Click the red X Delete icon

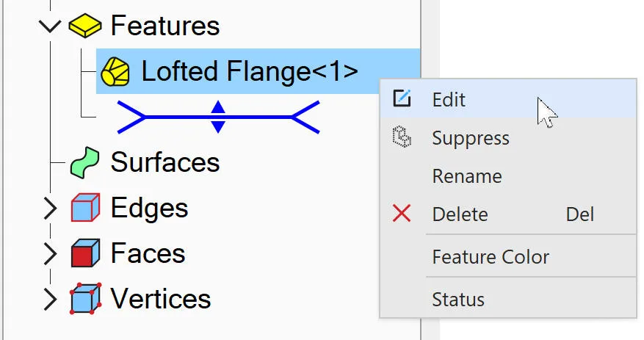pos(401,214)
